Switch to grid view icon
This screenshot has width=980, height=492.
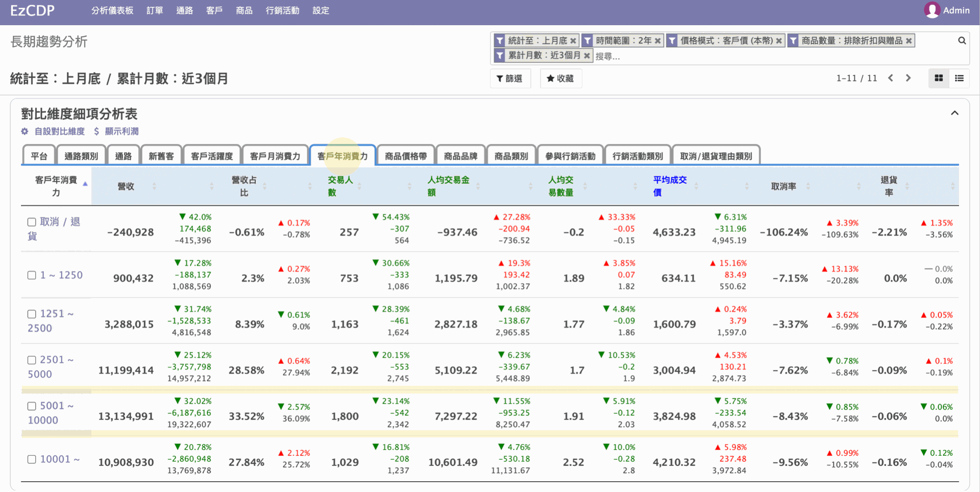click(939, 78)
